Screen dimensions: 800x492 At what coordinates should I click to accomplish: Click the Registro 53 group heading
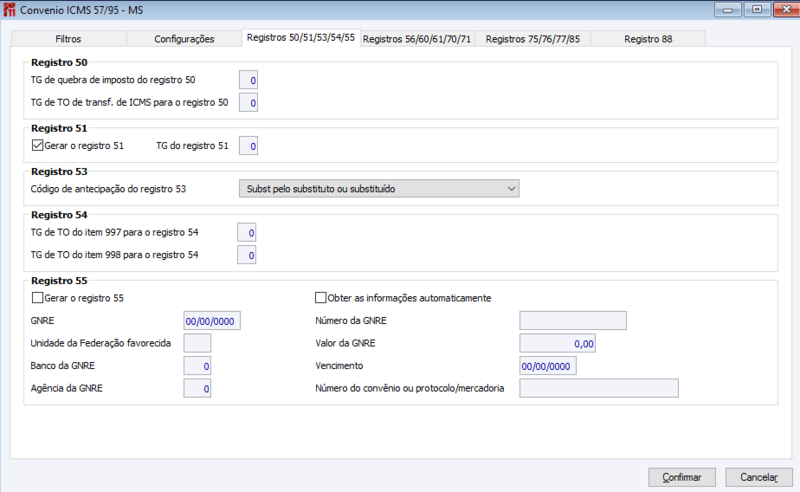coord(59,171)
